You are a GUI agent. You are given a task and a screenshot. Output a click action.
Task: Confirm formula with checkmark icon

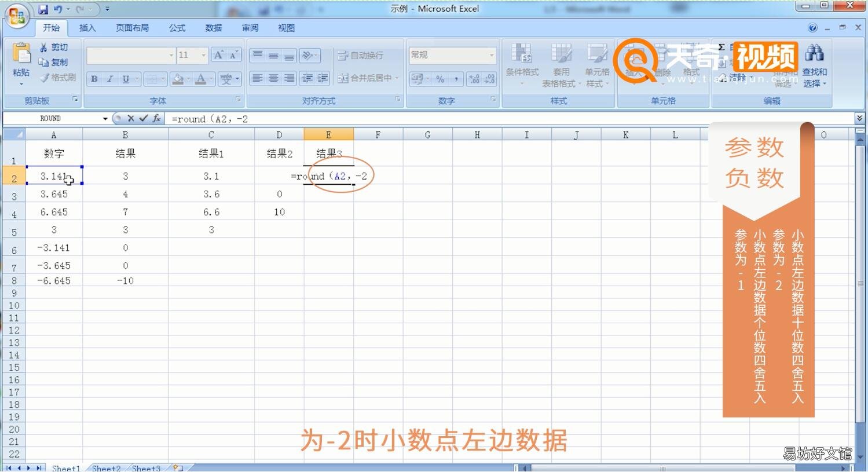144,118
